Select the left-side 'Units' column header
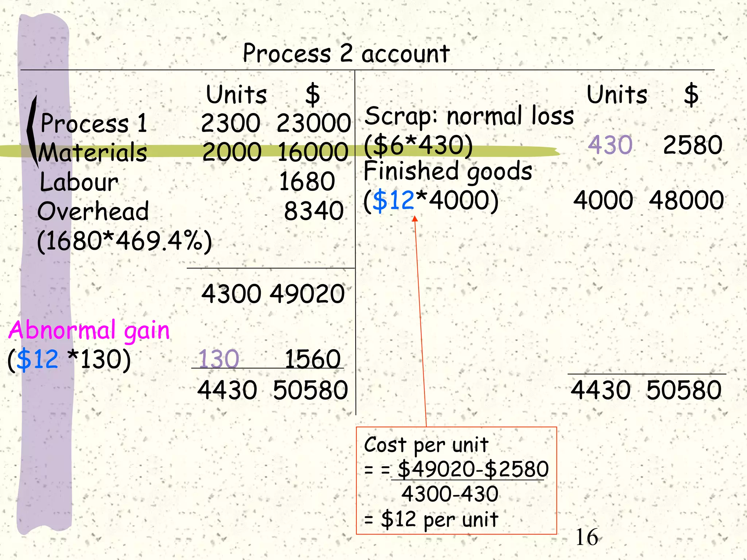Viewport: 747px width, 560px height. [x=236, y=94]
